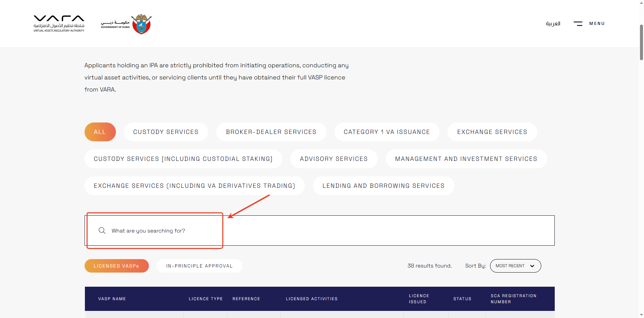This screenshot has width=644, height=318.
Task: Click the page vertical scrollbar
Action: pos(641,42)
